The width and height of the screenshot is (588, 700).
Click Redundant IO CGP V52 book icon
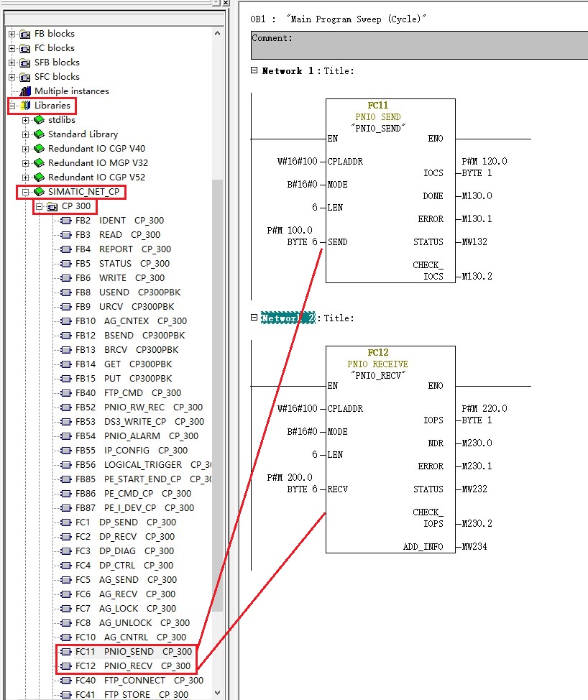(x=40, y=178)
